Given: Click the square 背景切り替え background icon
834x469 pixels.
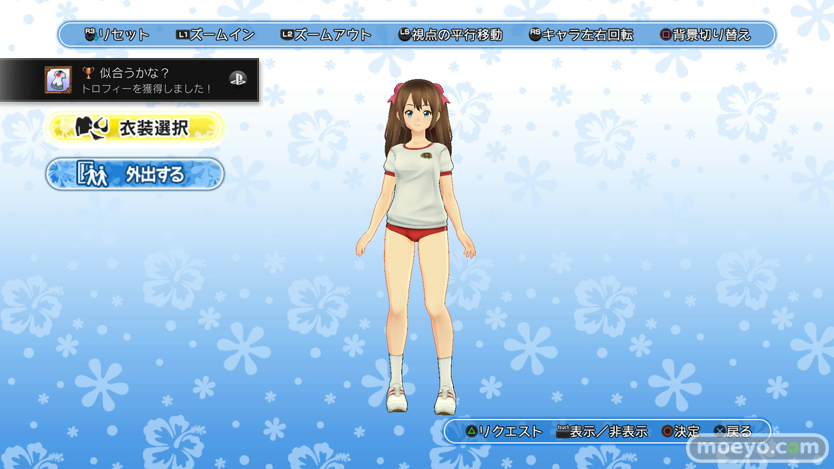Looking at the screenshot, I should click(666, 35).
